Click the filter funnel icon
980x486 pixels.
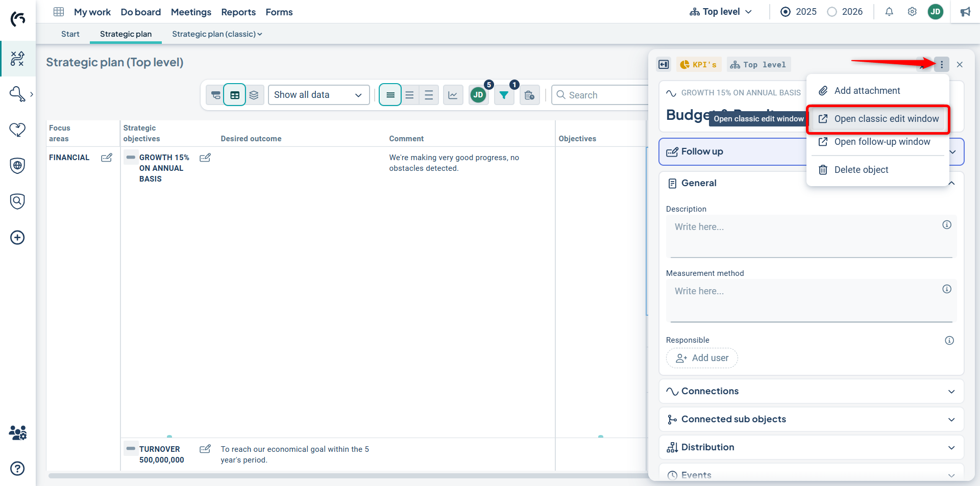pyautogui.click(x=504, y=95)
